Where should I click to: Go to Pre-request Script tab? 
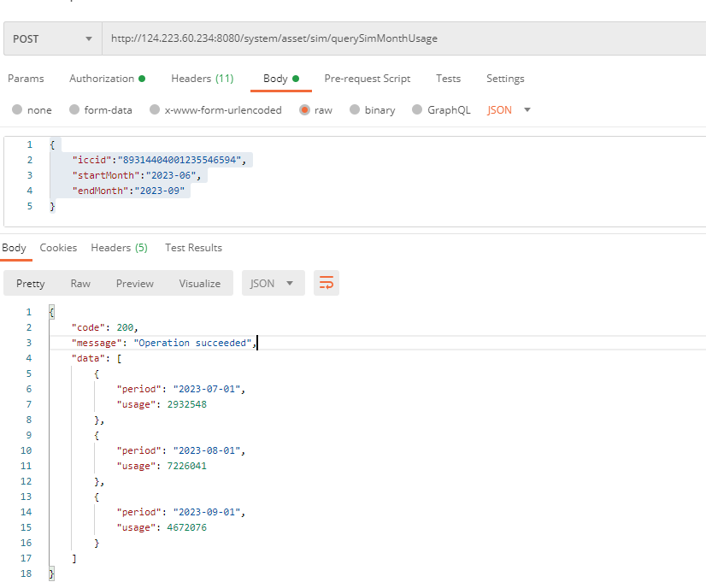(367, 79)
